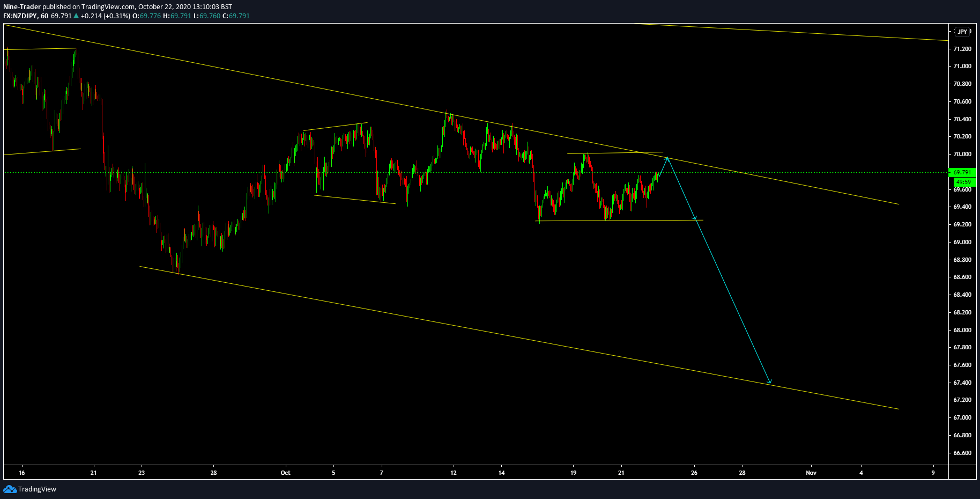Click the 16 date label on time axis
This screenshot has height=499, width=980.
[x=21, y=473]
